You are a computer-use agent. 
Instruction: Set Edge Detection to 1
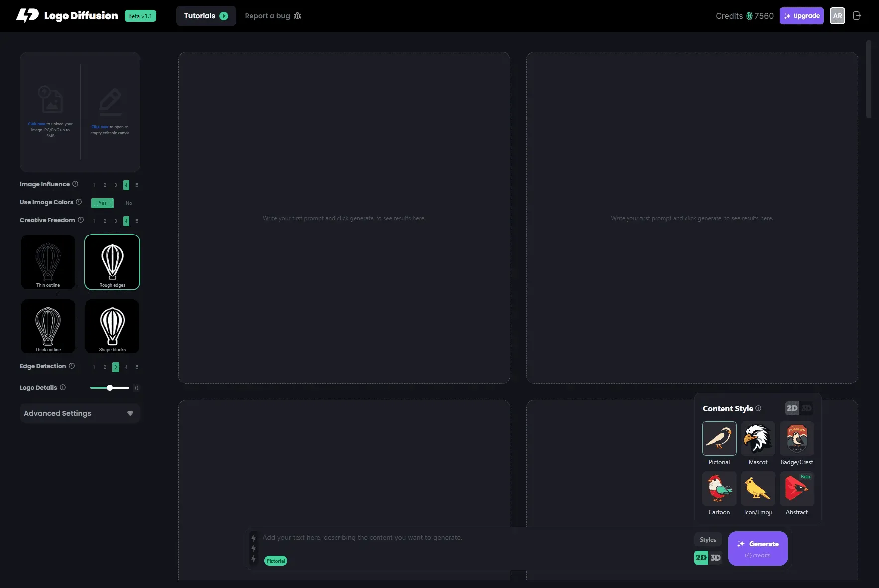(94, 367)
